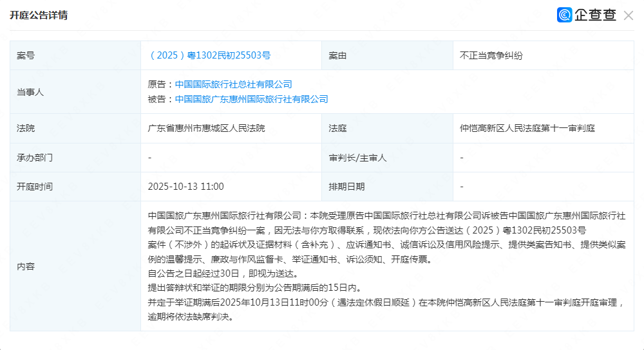Open defendant 中国国旅广东惠州国际旅行社有限公司 link
Image resolution: width=644 pixels, height=350 pixels.
click(251, 99)
